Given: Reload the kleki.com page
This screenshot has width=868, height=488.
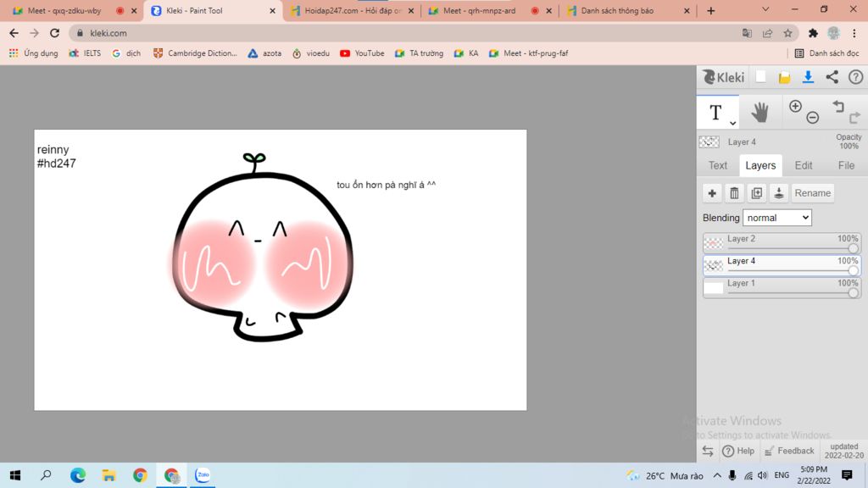Looking at the screenshot, I should point(54,33).
